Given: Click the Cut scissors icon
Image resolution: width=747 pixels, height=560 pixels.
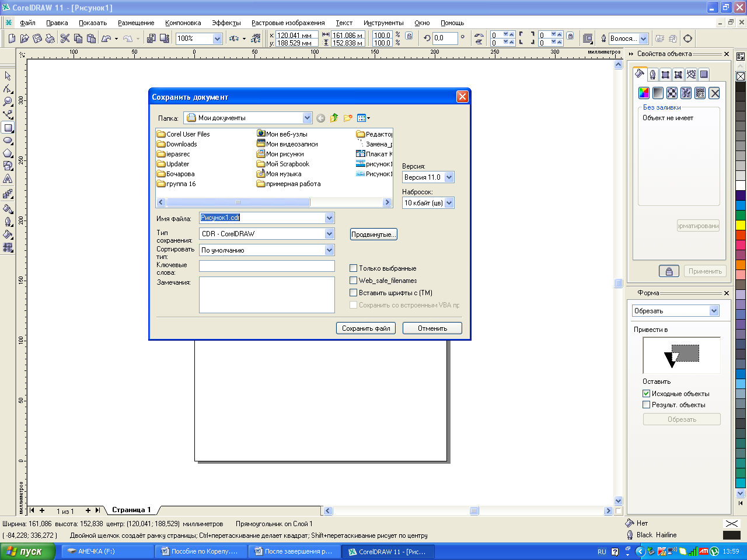Looking at the screenshot, I should pyautogui.click(x=65, y=38).
